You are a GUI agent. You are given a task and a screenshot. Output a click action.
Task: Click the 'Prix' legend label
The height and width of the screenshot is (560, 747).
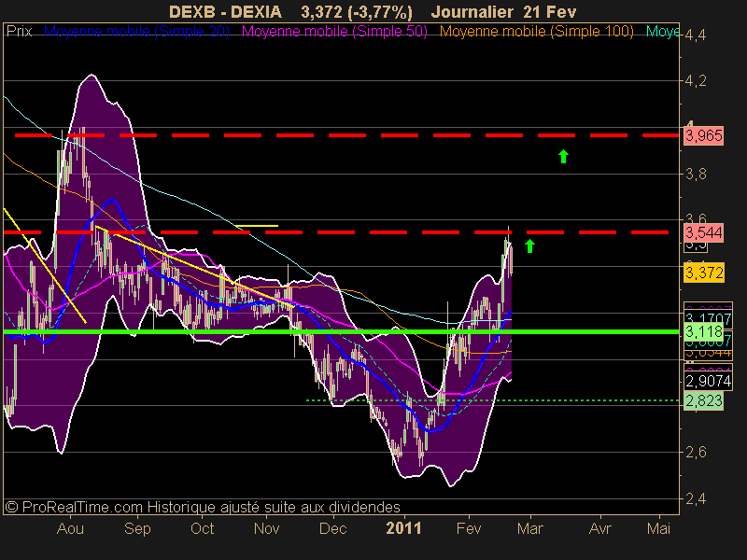(19, 32)
